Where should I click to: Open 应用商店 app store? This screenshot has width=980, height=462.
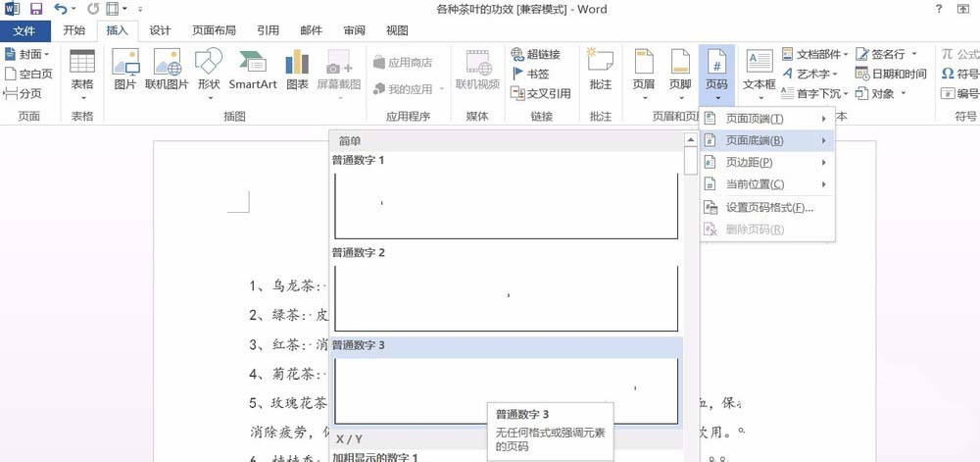(x=403, y=63)
